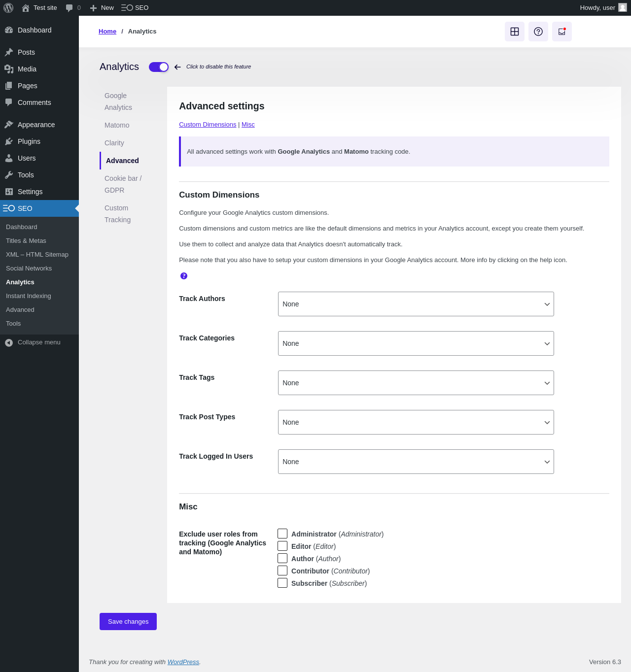Image resolution: width=631 pixels, height=672 pixels.
Task: Open user avatar profile menu
Action: 623,7
